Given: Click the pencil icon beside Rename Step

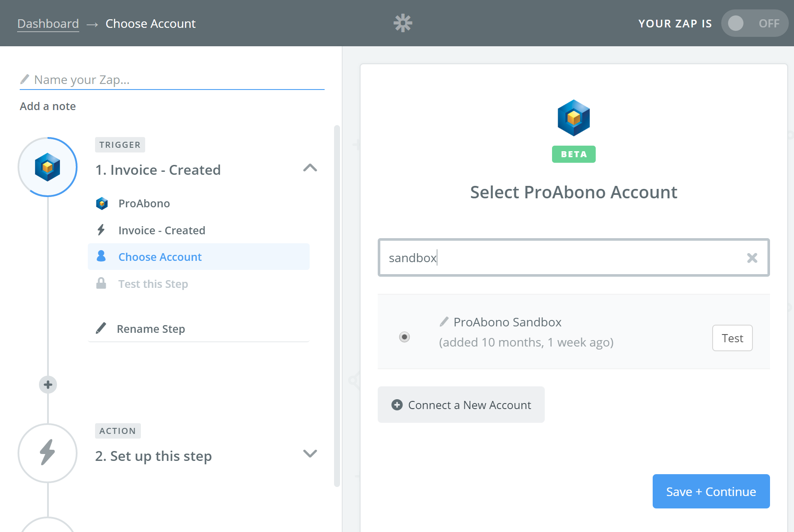Looking at the screenshot, I should (x=101, y=328).
